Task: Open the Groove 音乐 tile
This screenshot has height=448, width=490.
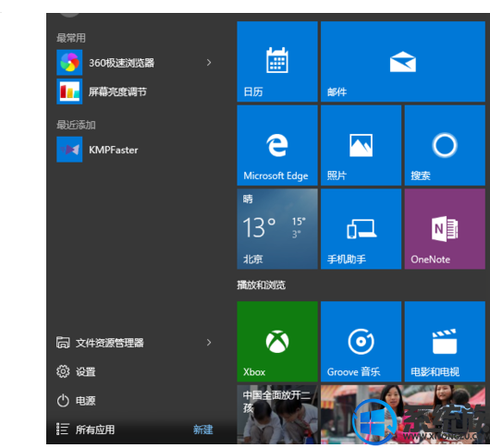Action: (361, 341)
